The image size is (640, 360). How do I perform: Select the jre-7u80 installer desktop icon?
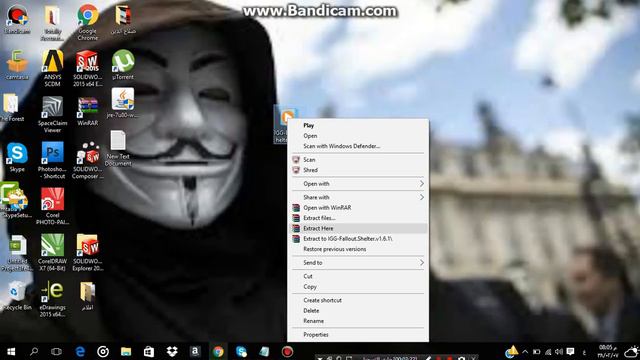coord(123,103)
